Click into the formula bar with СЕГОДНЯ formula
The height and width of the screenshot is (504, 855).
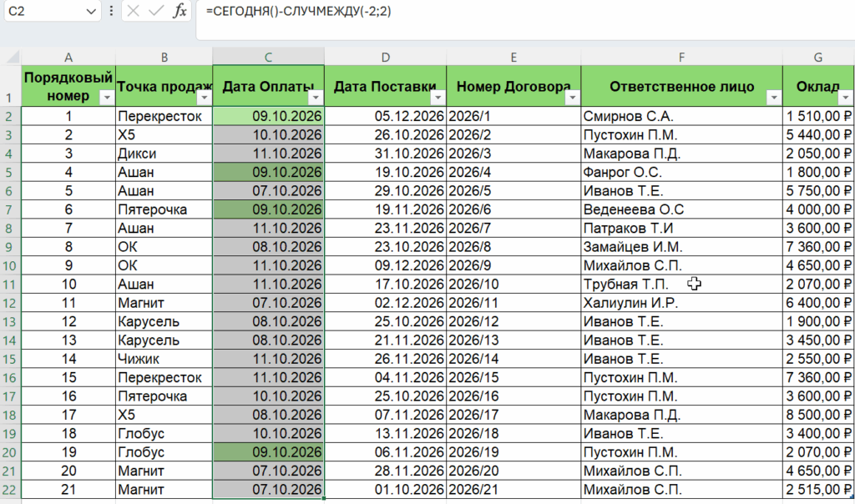click(524, 20)
